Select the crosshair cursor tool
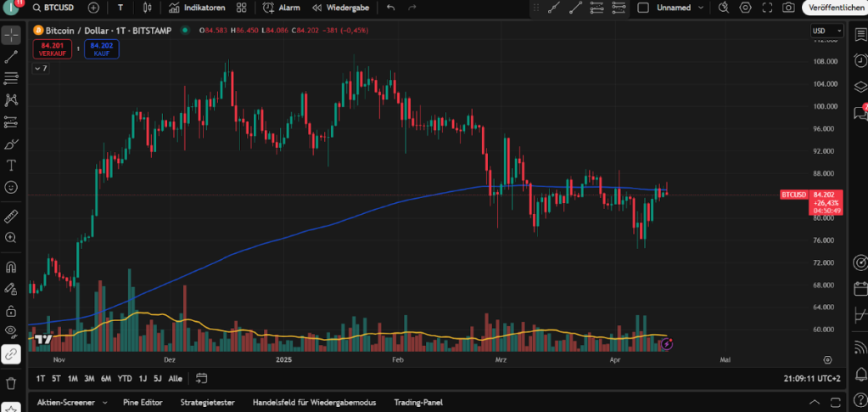This screenshot has width=868, height=412. pos(11,34)
